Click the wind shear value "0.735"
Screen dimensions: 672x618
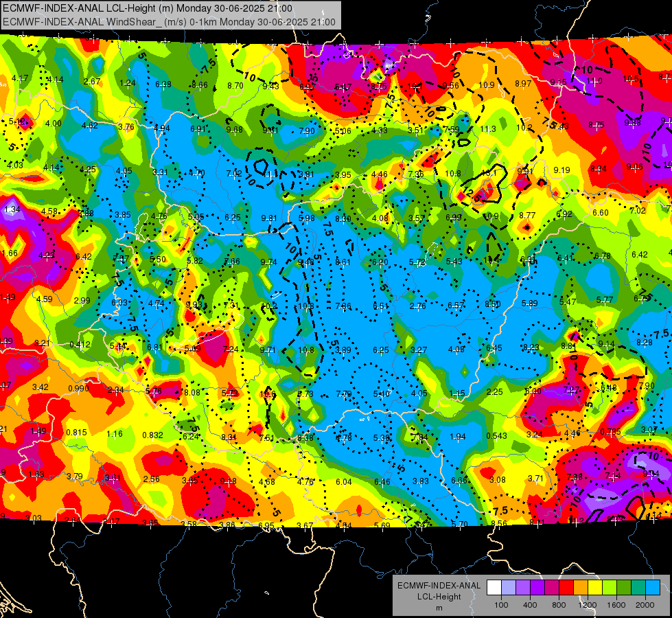[x=610, y=431]
